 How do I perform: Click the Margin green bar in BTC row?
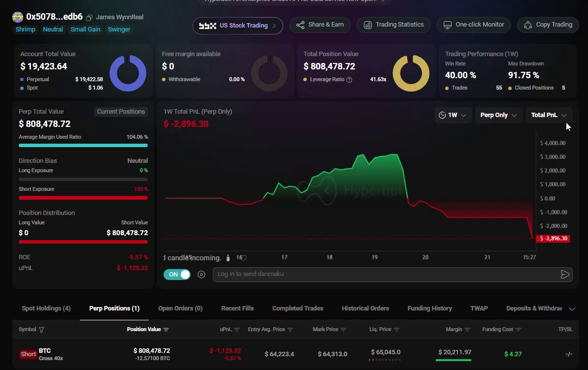(x=454, y=360)
